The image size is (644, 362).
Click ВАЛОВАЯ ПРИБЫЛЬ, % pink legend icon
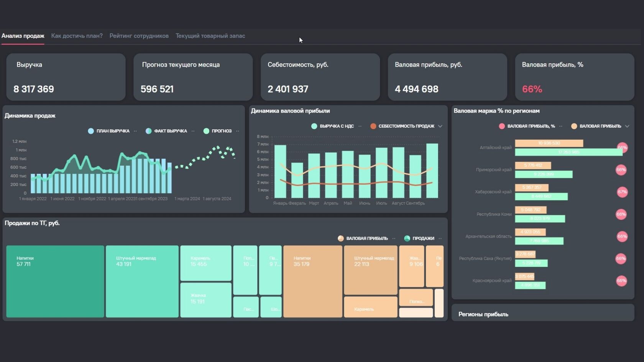[x=502, y=126]
